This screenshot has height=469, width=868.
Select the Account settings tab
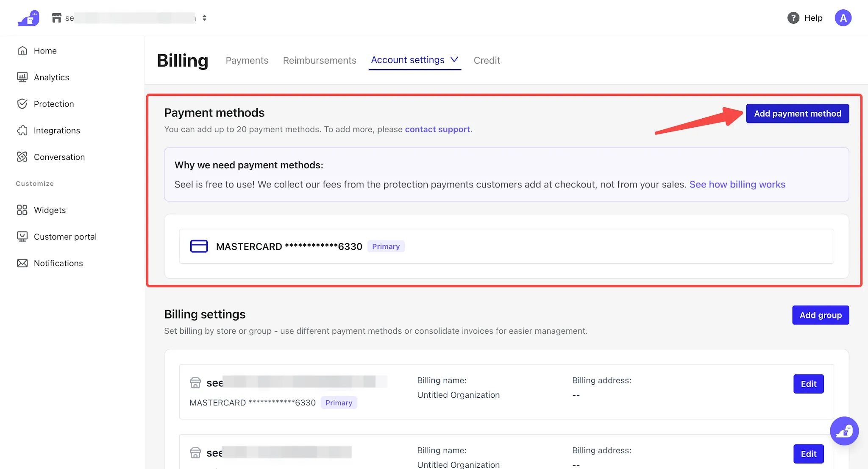[x=408, y=60]
